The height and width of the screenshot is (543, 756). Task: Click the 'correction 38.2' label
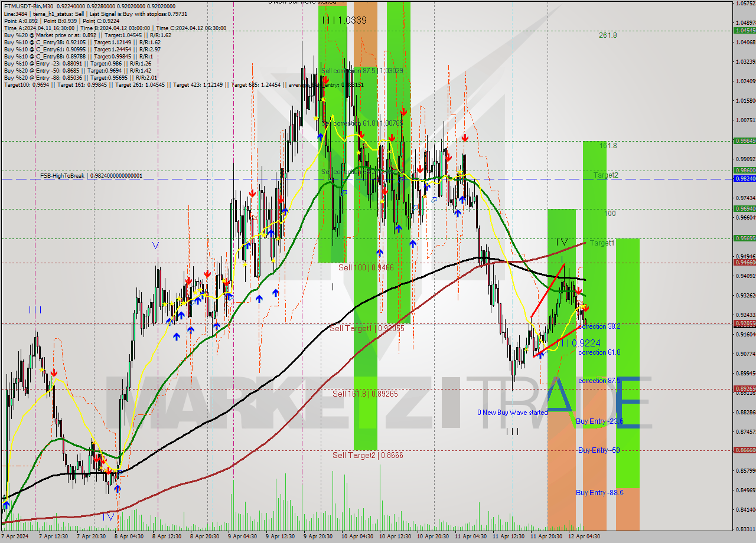[x=599, y=326]
